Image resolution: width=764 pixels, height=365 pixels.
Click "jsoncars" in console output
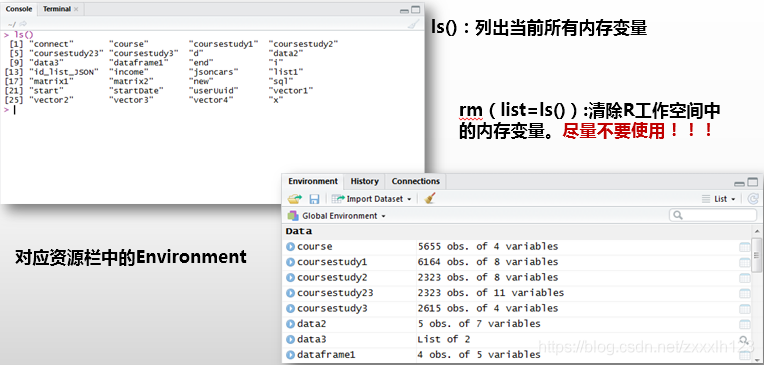point(213,72)
